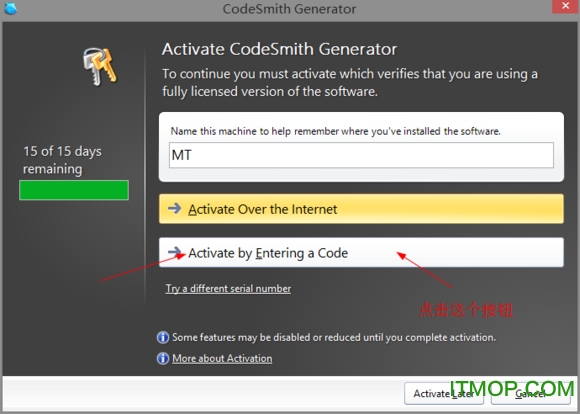The image size is (580, 414).
Task: Click the arrow icon on 'Activate by Entering a Code'
Action: tap(175, 252)
